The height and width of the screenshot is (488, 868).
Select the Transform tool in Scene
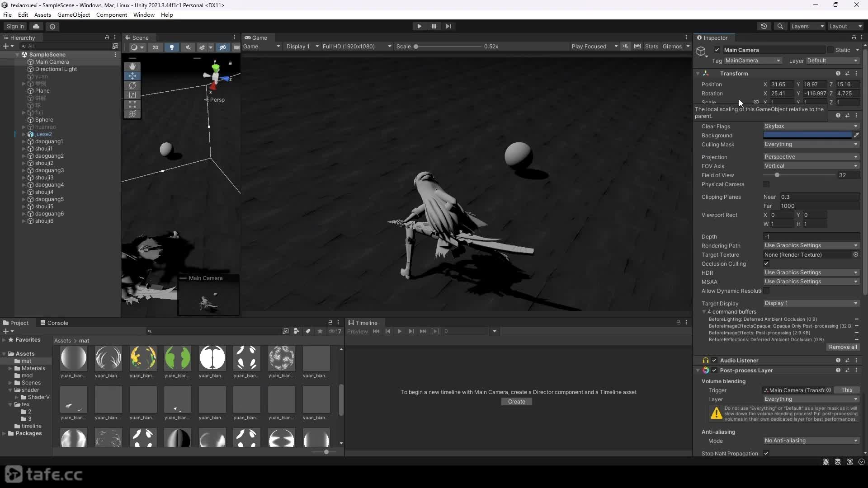coord(132,114)
